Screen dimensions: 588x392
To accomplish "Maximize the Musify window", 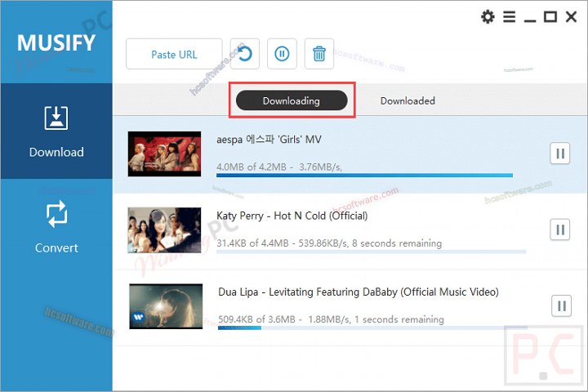I will [550, 16].
